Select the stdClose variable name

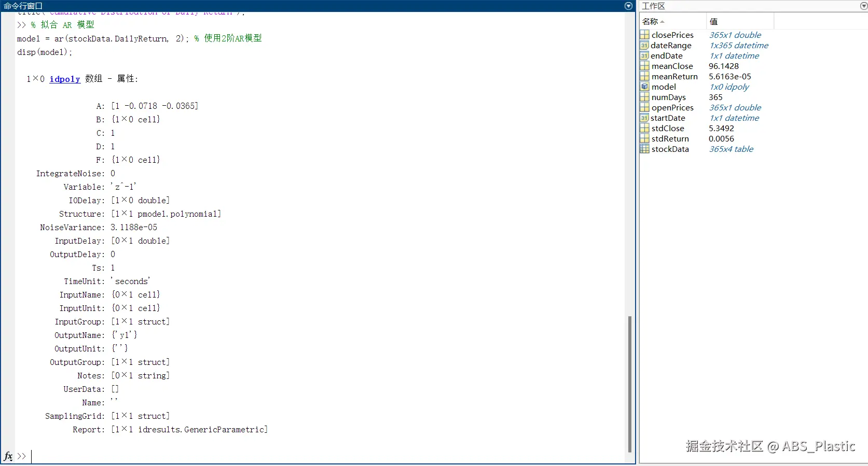668,128
